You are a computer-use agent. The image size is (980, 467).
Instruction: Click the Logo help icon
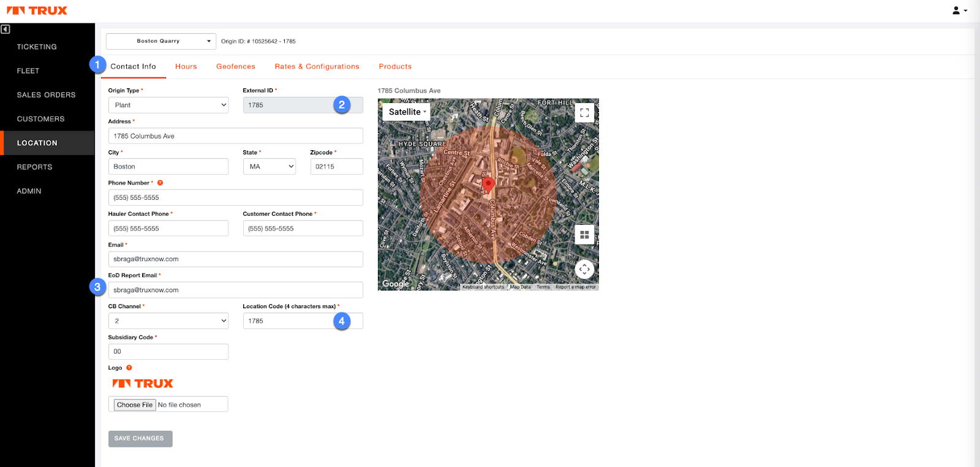coord(129,368)
